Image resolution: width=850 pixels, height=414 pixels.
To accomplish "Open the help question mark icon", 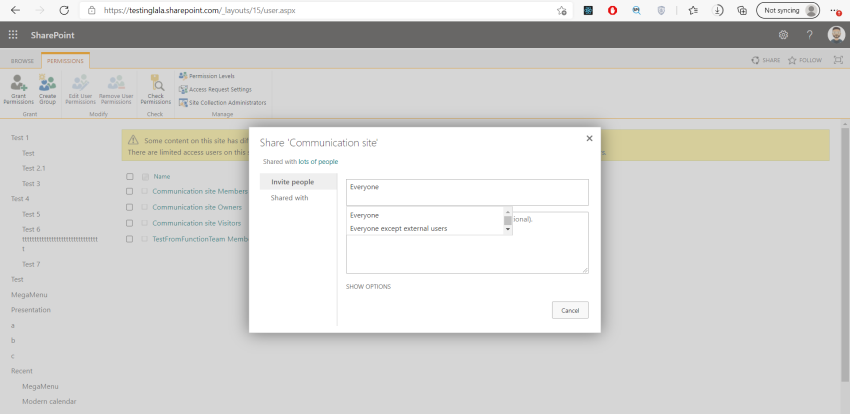I will (809, 35).
